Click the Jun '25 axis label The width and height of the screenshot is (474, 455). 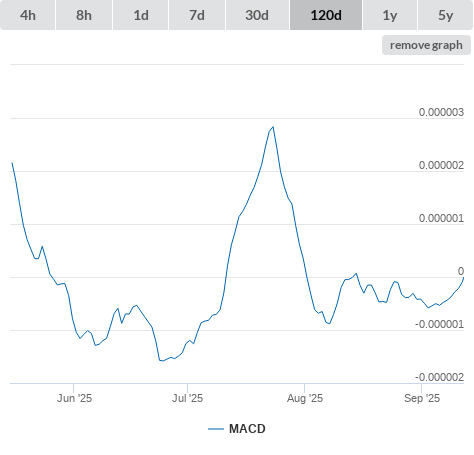tap(74, 398)
